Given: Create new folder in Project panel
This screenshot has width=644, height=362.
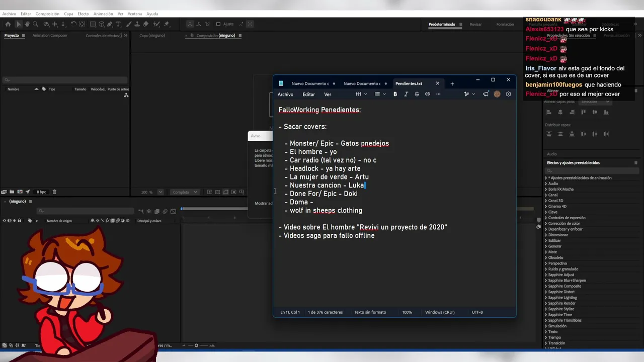Looking at the screenshot, I should coord(12,192).
